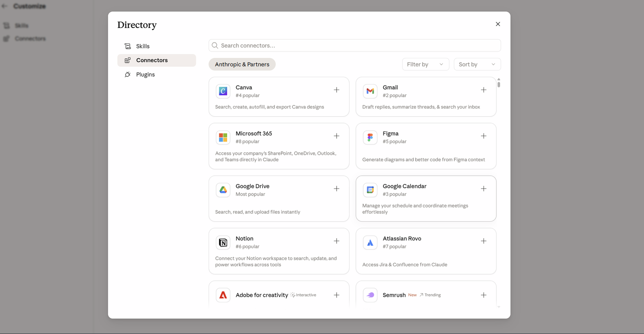
Task: Add the Figma connector with plus
Action: click(483, 136)
